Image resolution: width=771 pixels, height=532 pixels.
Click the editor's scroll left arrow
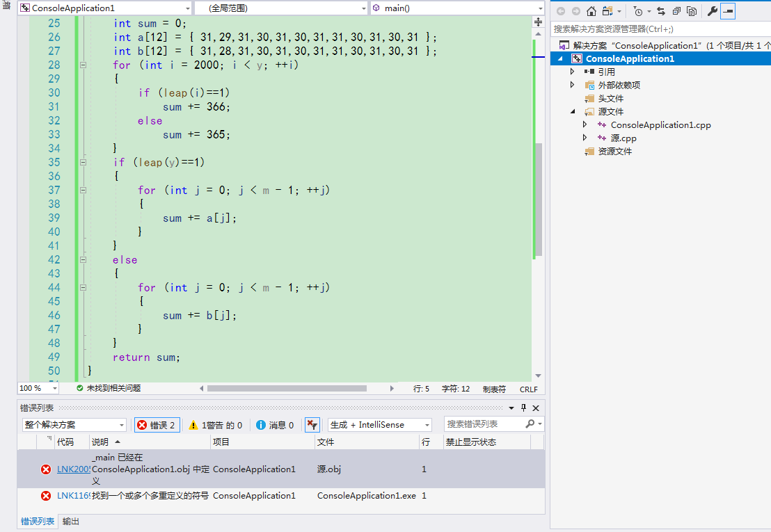(x=202, y=388)
